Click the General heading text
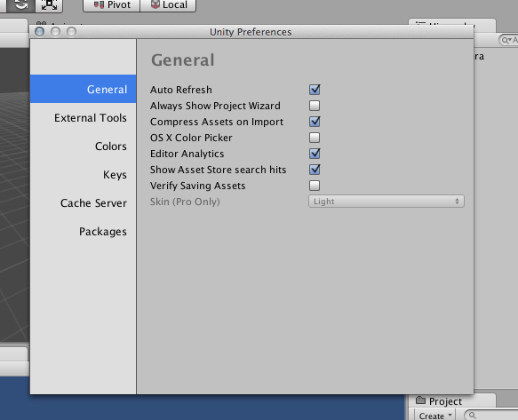 pyautogui.click(x=183, y=60)
